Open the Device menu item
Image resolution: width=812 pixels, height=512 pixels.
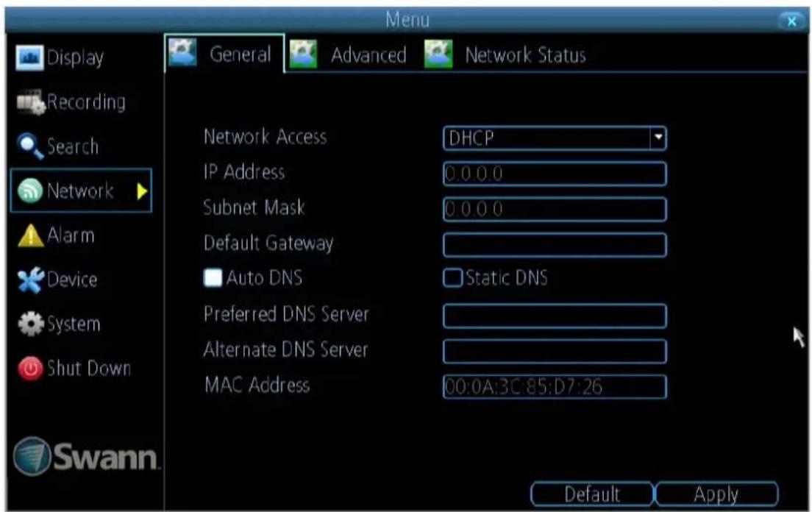pos(57,280)
